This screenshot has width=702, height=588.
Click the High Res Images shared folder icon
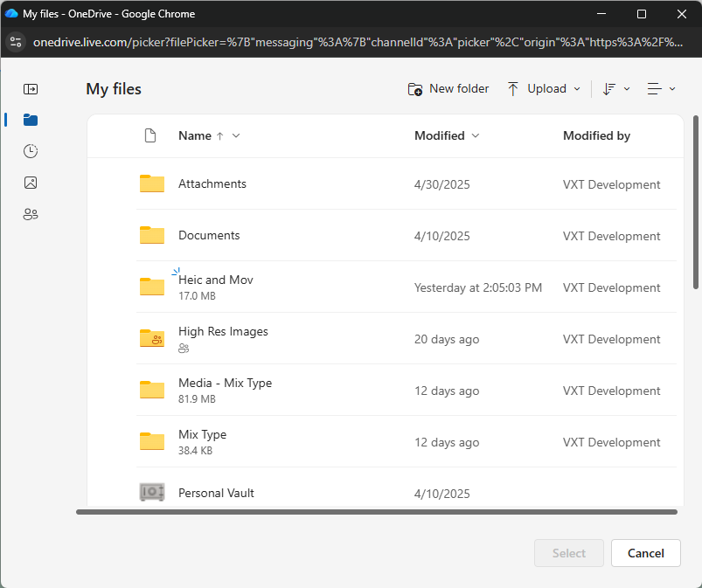coord(152,339)
